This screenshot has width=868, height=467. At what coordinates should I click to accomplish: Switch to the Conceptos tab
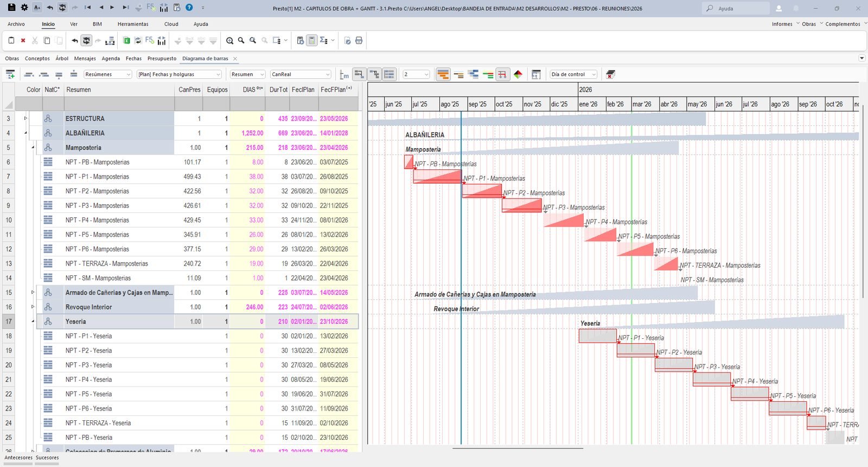pyautogui.click(x=37, y=59)
